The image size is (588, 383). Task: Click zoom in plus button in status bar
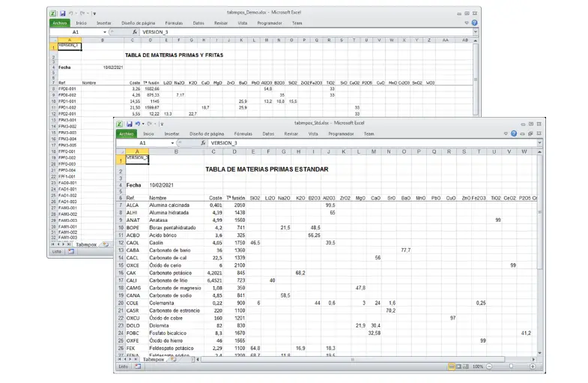534,367
